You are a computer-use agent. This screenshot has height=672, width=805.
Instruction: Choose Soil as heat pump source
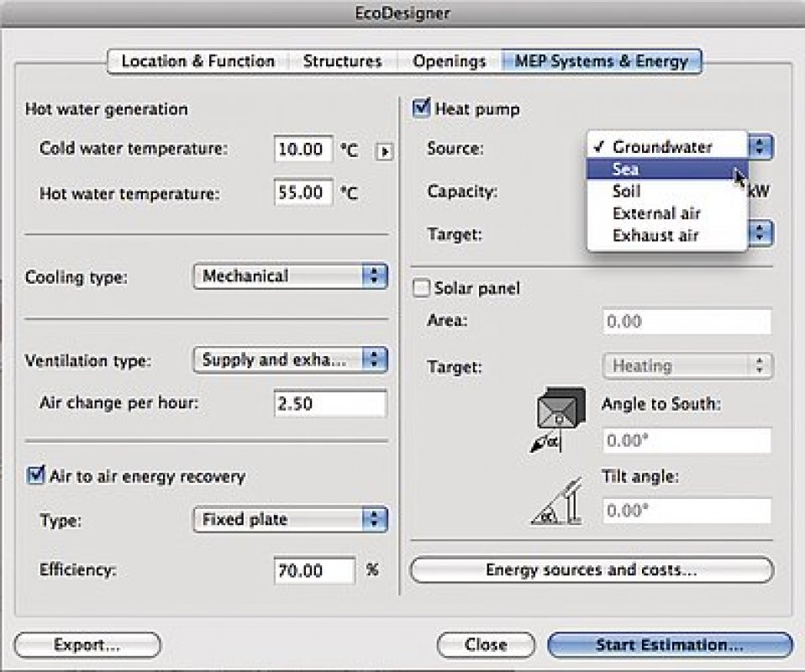667,192
